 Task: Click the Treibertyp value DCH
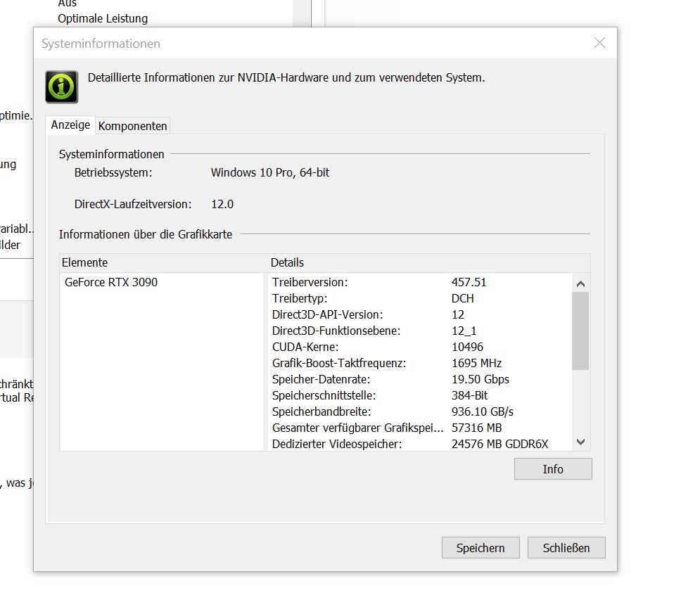[462, 298]
